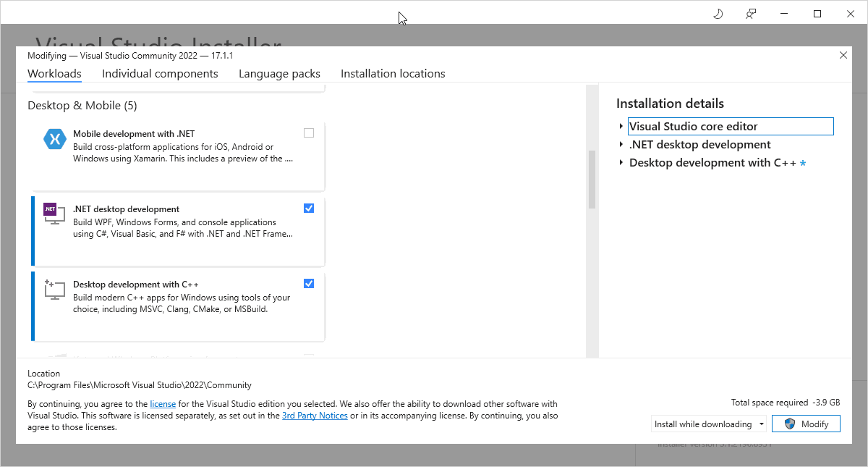Expand Visual Studio core editor details
This screenshot has width=868, height=467.
pyautogui.click(x=621, y=127)
